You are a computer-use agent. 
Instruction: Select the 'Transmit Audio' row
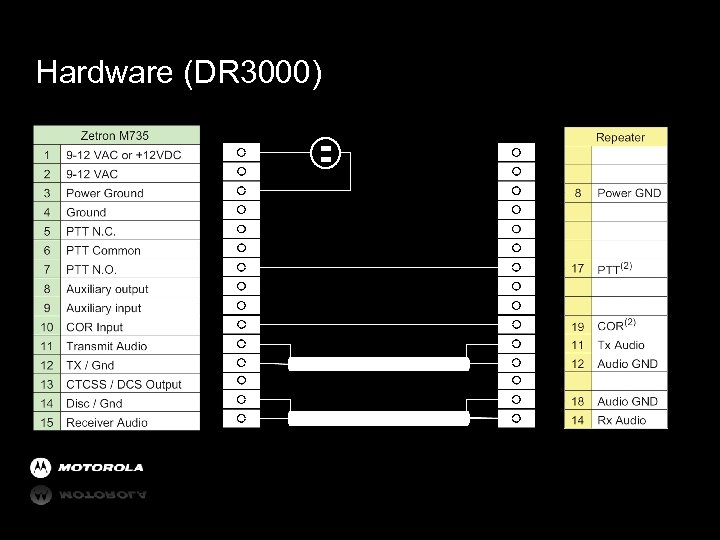[117, 346]
